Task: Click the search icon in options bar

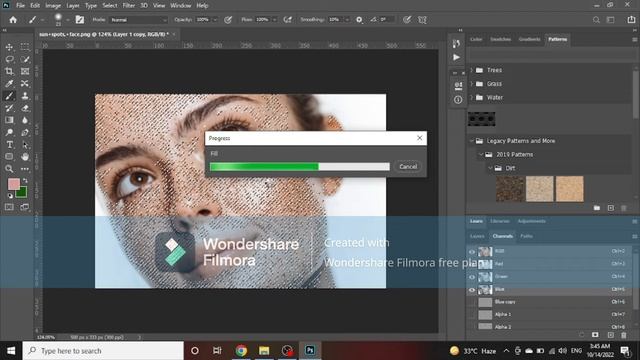Action: (596, 20)
